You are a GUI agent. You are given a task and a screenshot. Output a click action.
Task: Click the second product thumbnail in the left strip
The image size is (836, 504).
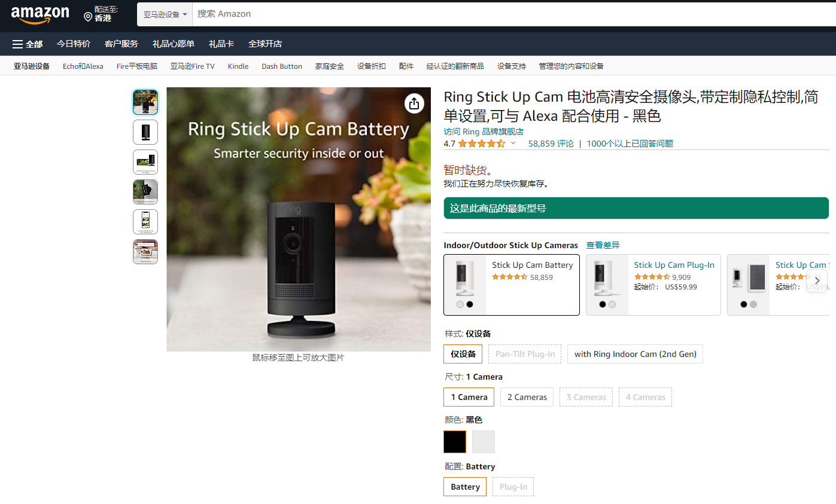tap(145, 132)
